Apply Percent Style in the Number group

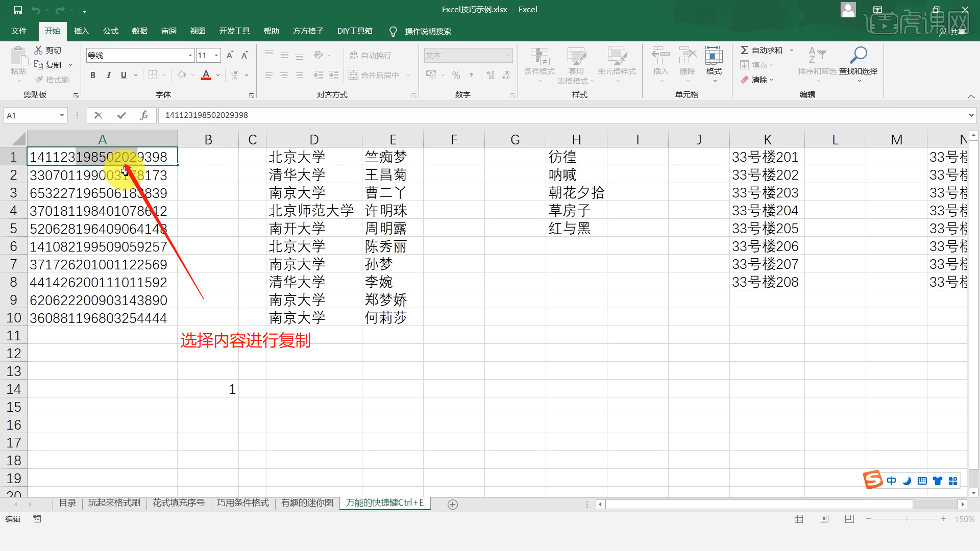pos(456,75)
